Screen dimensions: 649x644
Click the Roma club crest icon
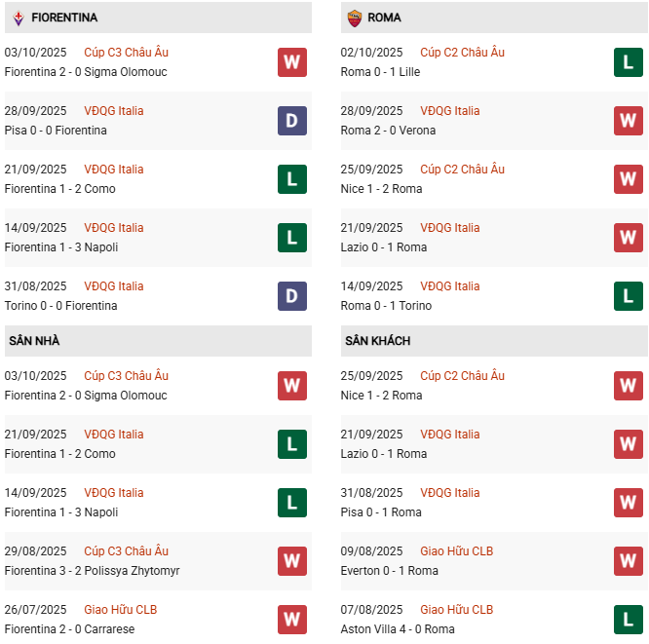click(354, 18)
